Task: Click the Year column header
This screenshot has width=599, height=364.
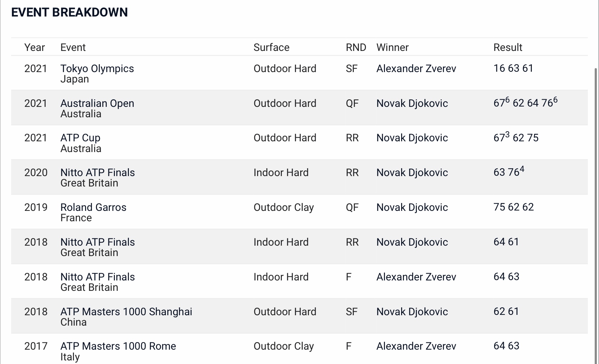Action: click(34, 47)
